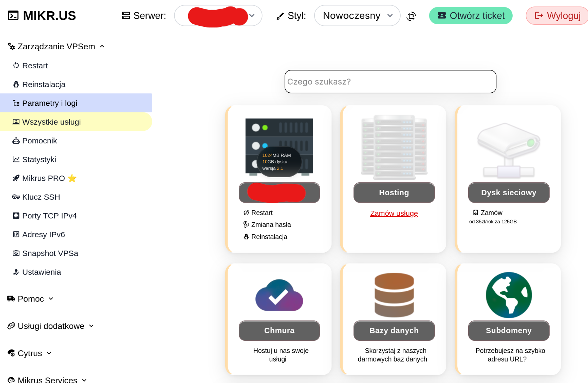Click the Mikrus PRO rocket icon
The image size is (588, 383).
pyautogui.click(x=16, y=178)
